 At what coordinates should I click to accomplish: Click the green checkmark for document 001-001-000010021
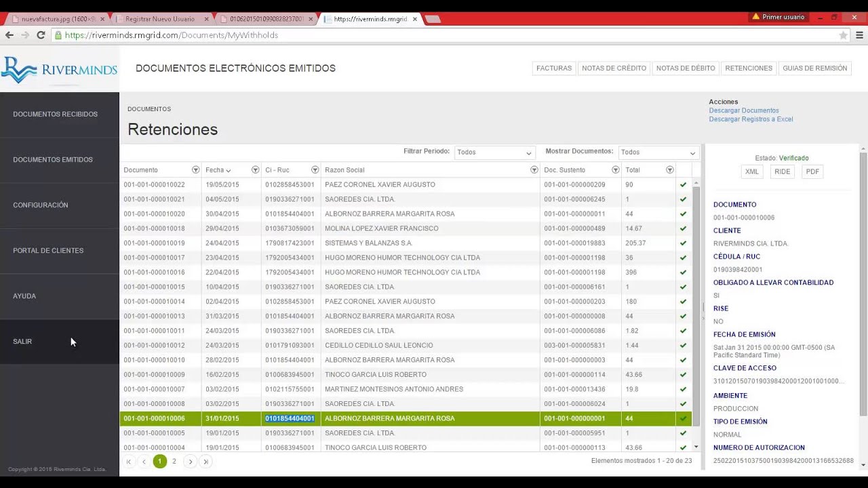coord(683,199)
